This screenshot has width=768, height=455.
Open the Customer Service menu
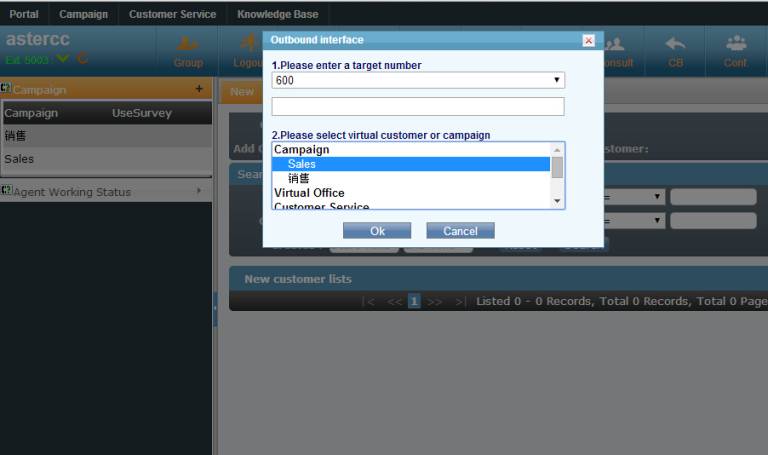coord(172,14)
